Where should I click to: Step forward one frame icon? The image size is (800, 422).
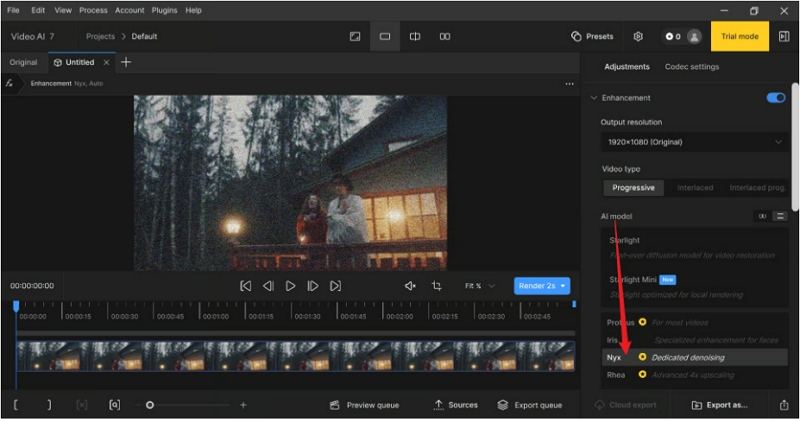(313, 286)
